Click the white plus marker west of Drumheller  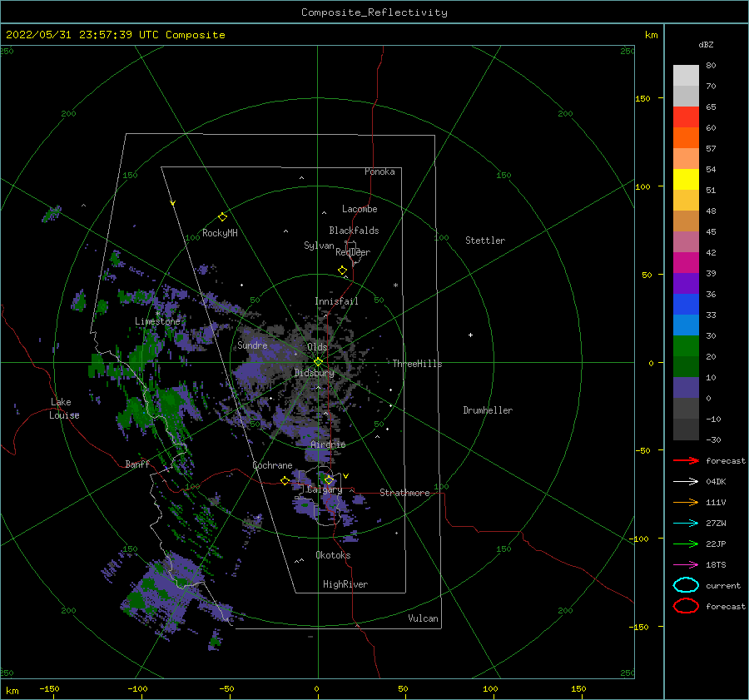[470, 335]
